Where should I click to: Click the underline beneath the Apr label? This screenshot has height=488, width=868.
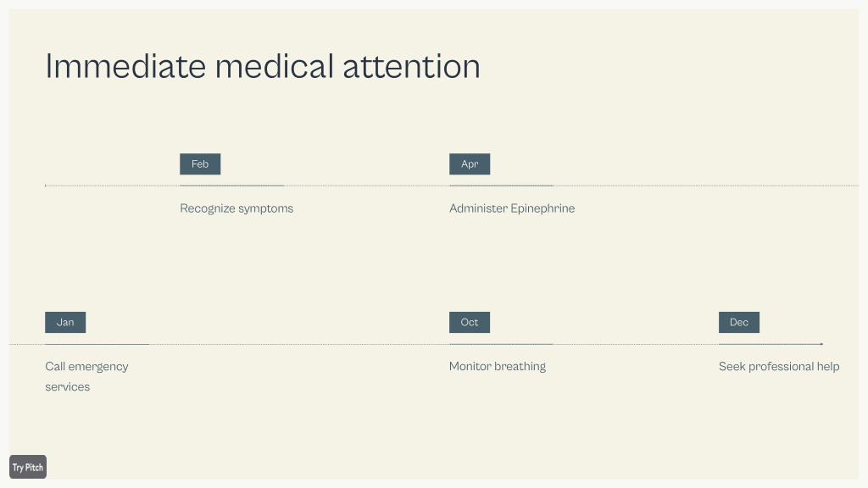(502, 186)
